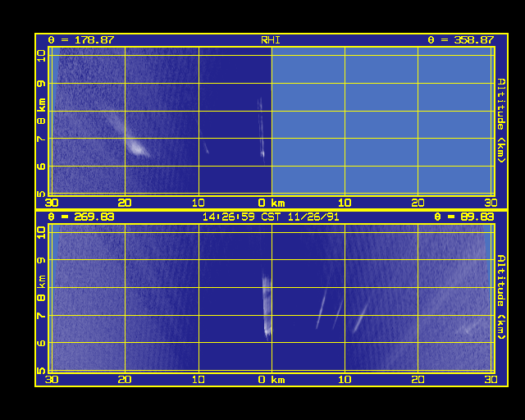525x420 pixels.
Task: Click lower panel 8 km altitude label
Action: (x=41, y=288)
